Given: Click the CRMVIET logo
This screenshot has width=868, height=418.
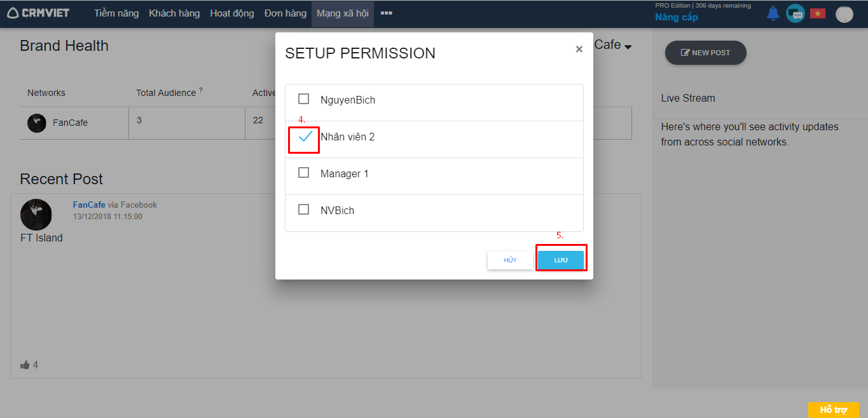Looking at the screenshot, I should point(38,13).
